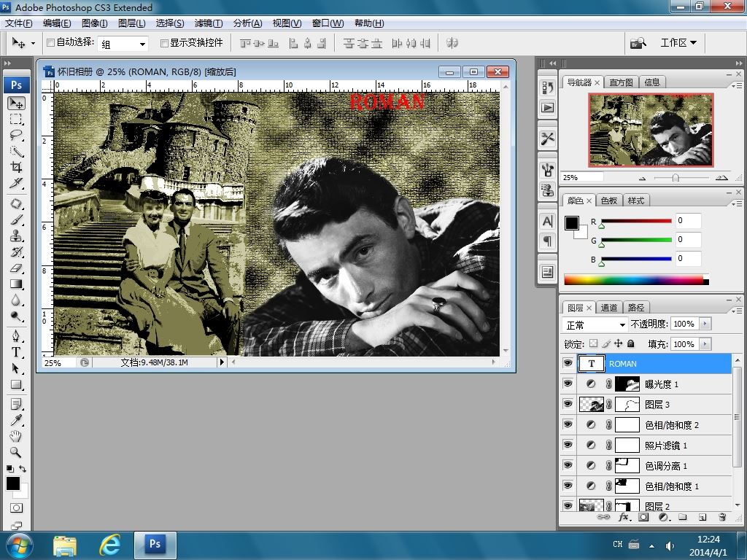This screenshot has width=747, height=560.
Task: Click the R value input field
Action: (x=689, y=220)
